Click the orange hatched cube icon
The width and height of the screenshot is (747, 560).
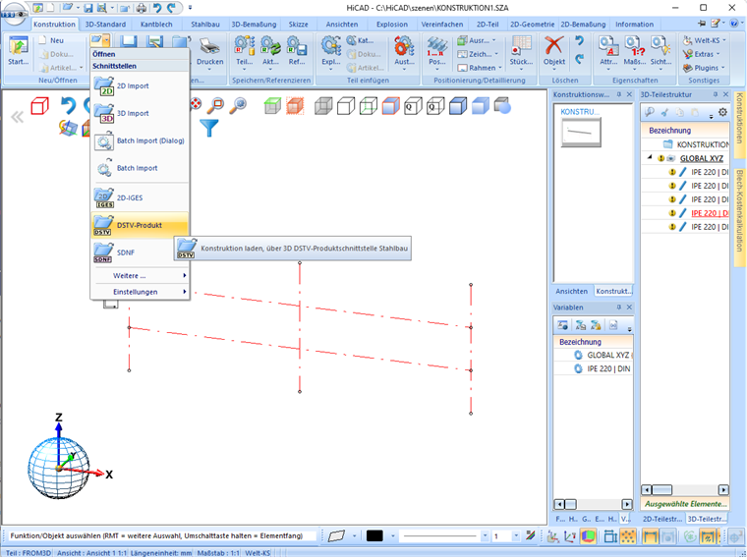coord(295,105)
